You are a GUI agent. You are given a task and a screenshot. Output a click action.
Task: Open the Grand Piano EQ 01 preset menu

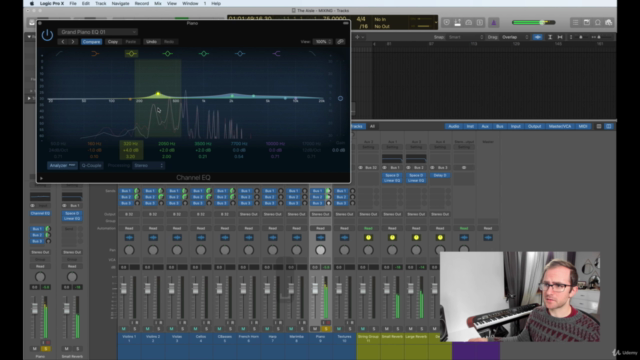point(98,32)
